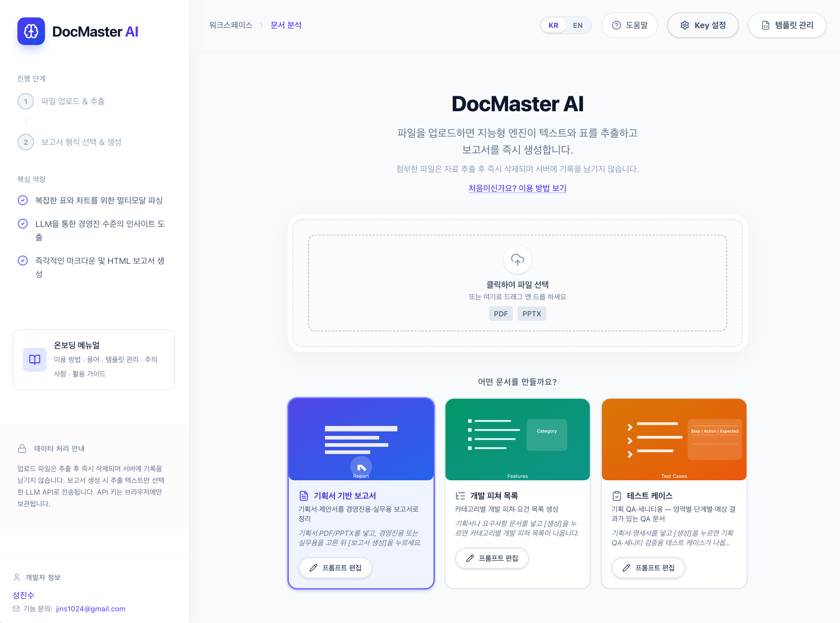Go to step 1 파일 업로드 & 추출
The width and height of the screenshot is (840, 623).
coord(73,101)
